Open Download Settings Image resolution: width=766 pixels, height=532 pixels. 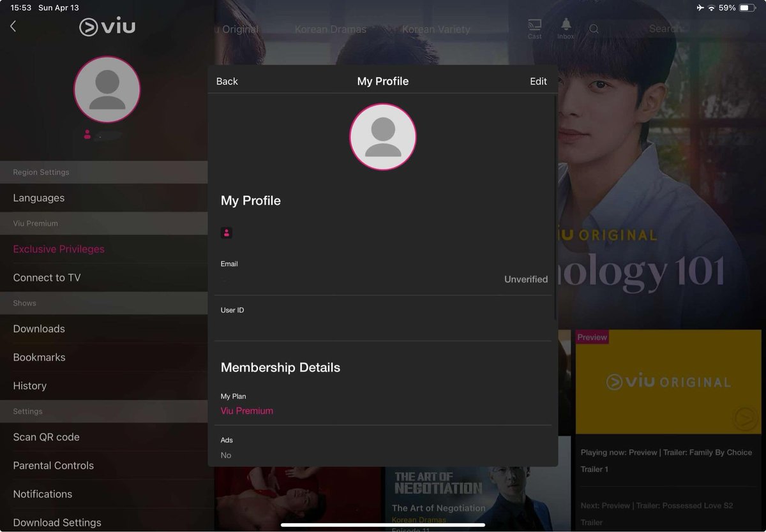pos(103,522)
